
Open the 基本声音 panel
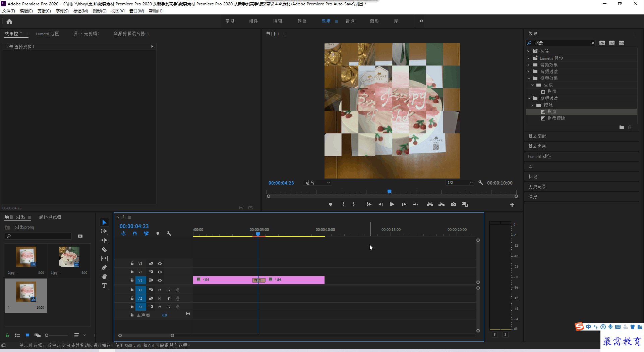pyautogui.click(x=537, y=146)
